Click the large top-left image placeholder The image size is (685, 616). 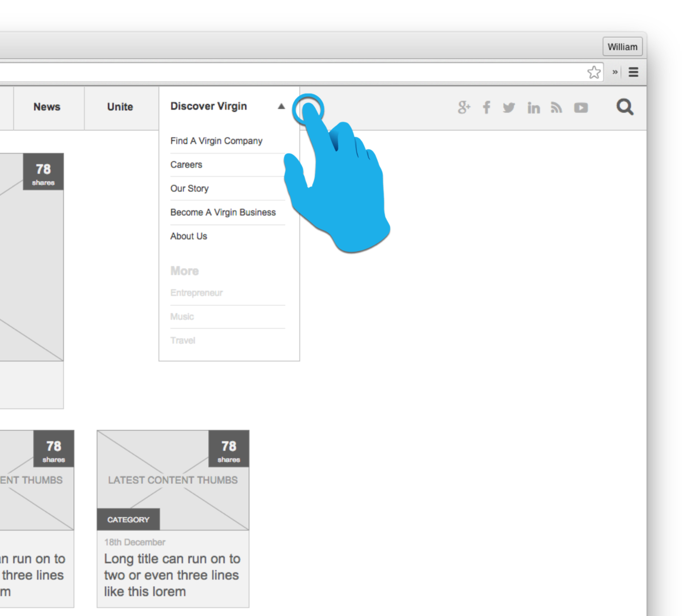pos(32,257)
